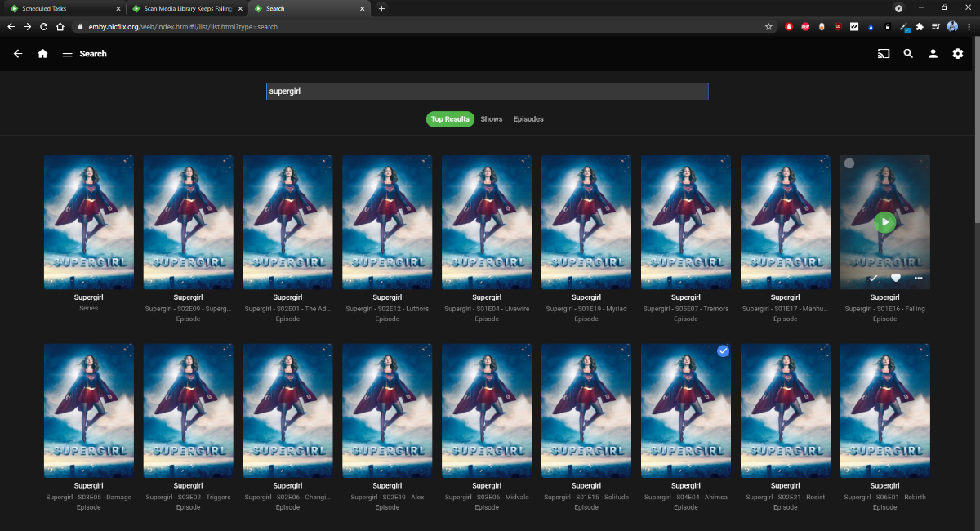980x531 pixels.
Task: Go to the Emby home icon
Action: [x=42, y=54]
